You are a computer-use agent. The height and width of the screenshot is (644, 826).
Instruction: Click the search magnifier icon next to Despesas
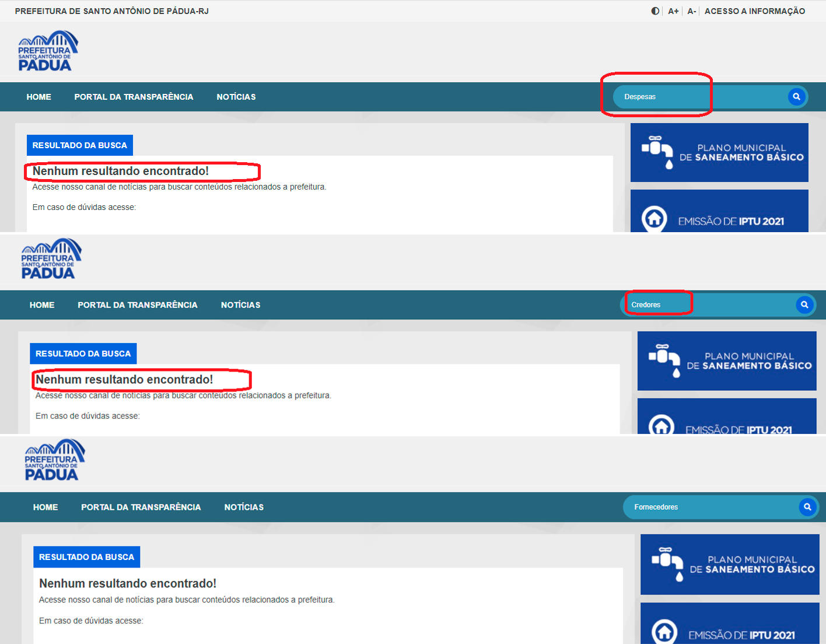click(796, 96)
